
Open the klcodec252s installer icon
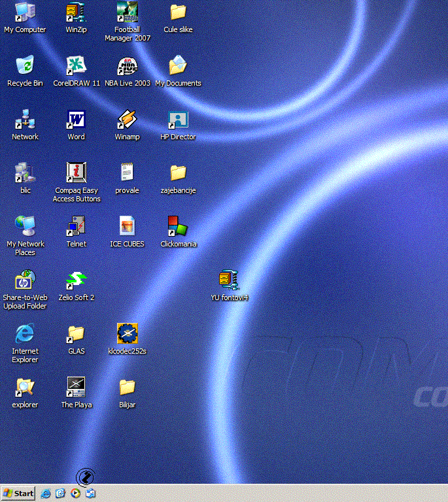point(127,334)
